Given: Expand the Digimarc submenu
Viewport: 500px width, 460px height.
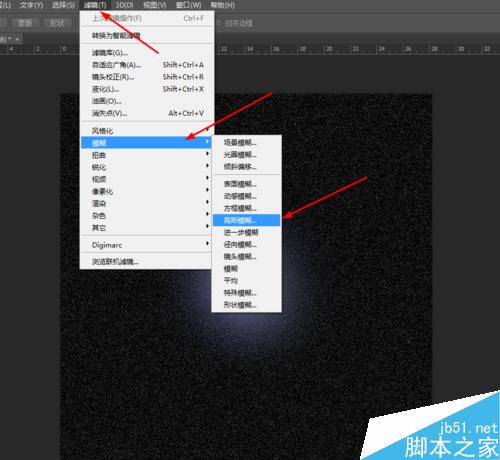Looking at the screenshot, I should click(x=146, y=245).
